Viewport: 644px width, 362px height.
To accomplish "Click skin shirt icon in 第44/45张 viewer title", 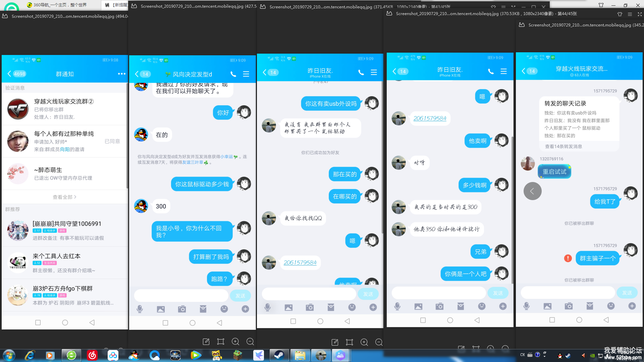I will click(x=620, y=14).
